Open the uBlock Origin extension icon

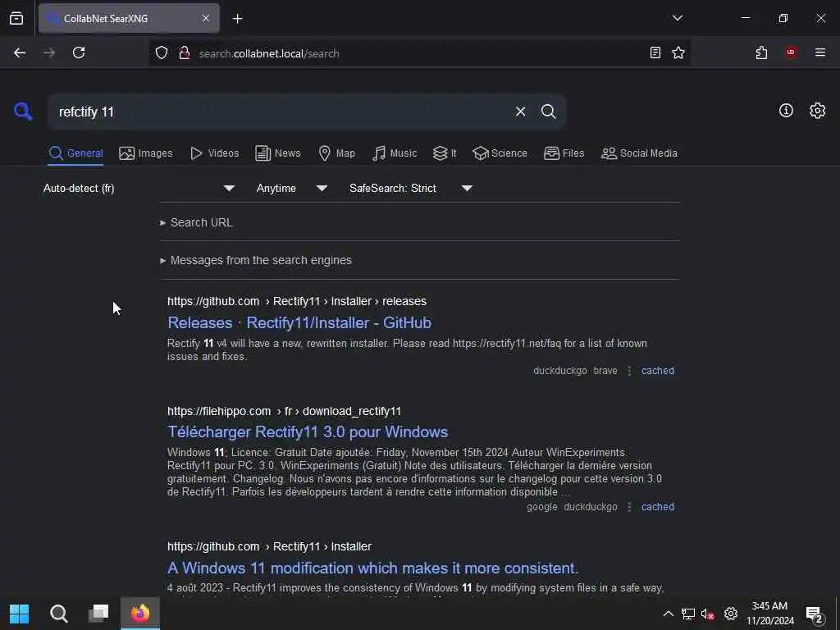pyautogui.click(x=790, y=52)
